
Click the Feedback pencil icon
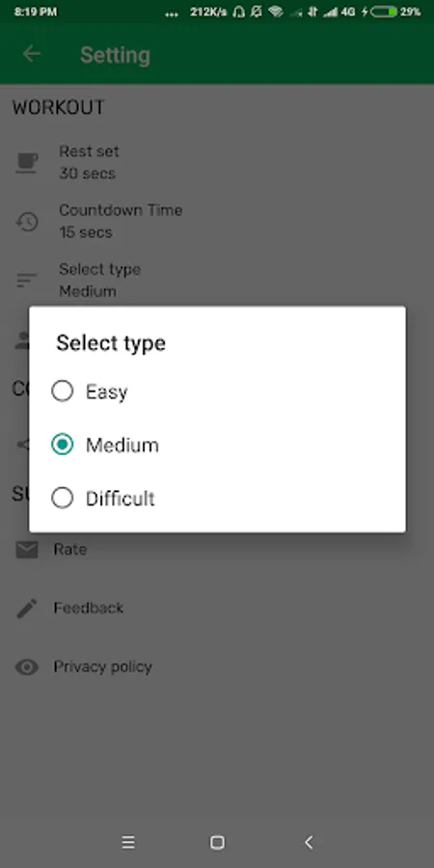(27, 608)
